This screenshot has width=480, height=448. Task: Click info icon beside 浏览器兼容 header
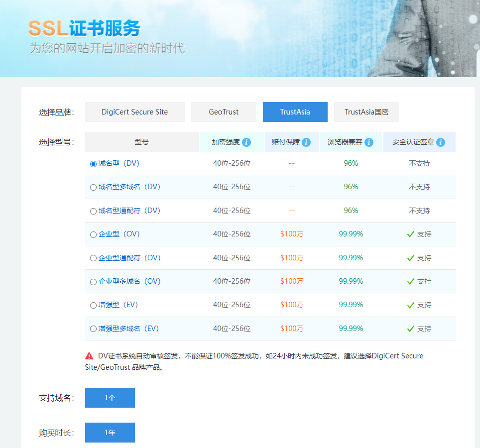(369, 142)
